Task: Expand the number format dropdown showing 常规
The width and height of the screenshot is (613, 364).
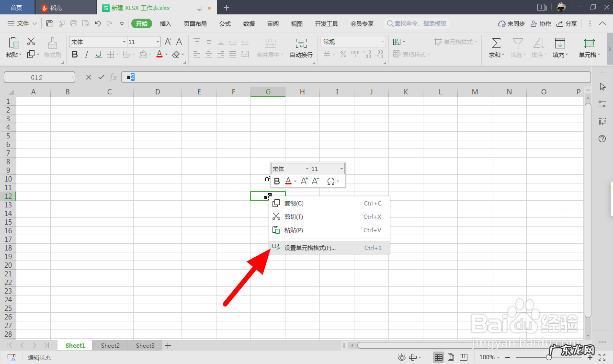Action: pos(352,42)
